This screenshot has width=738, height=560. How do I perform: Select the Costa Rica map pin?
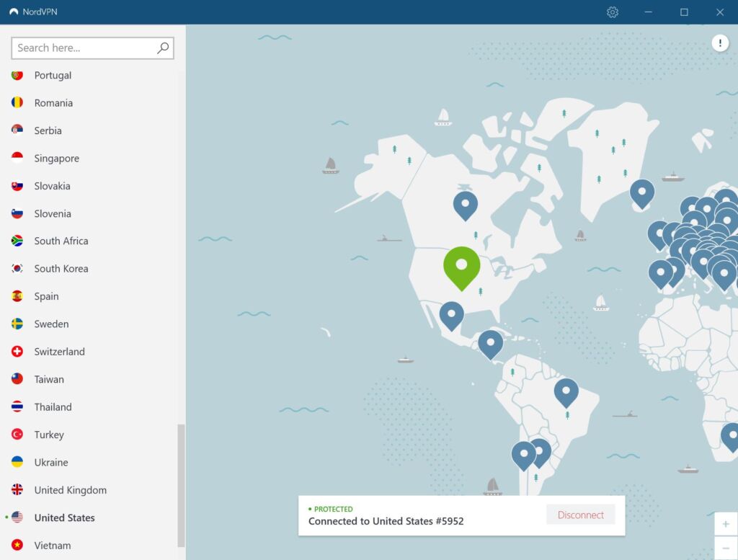490,344
